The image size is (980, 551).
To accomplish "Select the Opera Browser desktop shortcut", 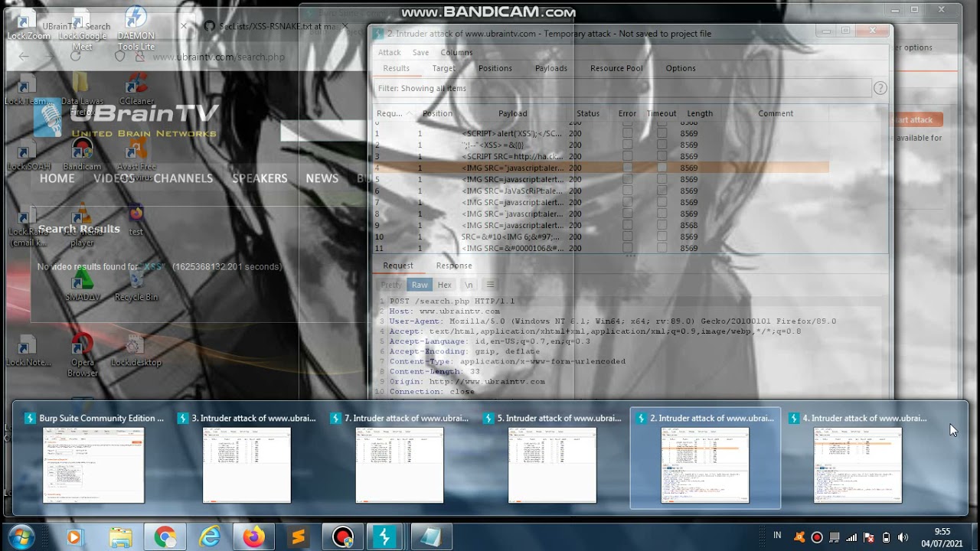I will [83, 354].
